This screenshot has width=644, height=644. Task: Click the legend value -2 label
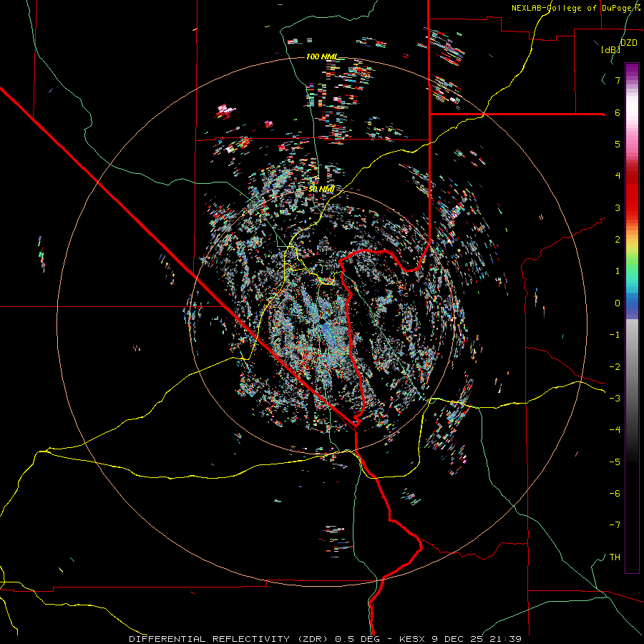[x=615, y=367]
